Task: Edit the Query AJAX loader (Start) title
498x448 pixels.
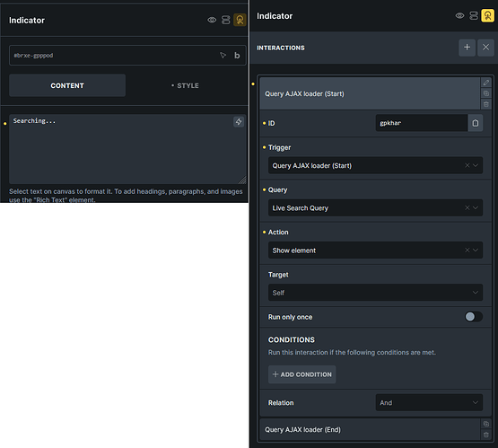Action: point(486,83)
